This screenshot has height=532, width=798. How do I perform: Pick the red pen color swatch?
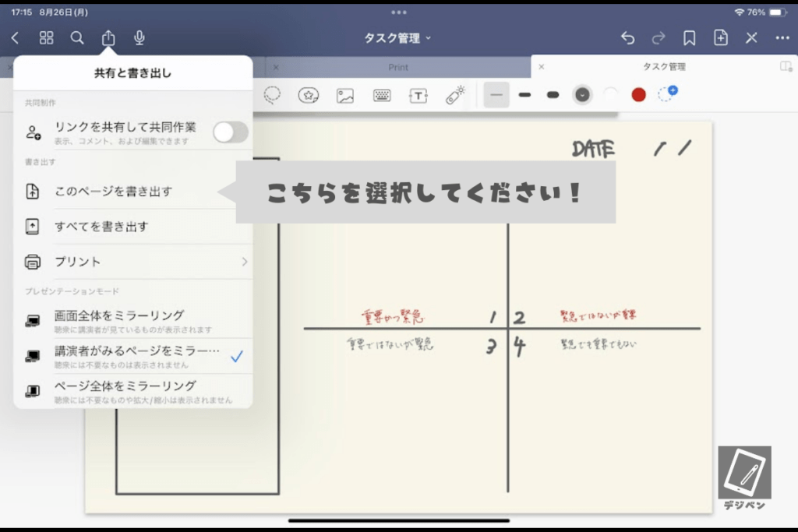coord(638,95)
